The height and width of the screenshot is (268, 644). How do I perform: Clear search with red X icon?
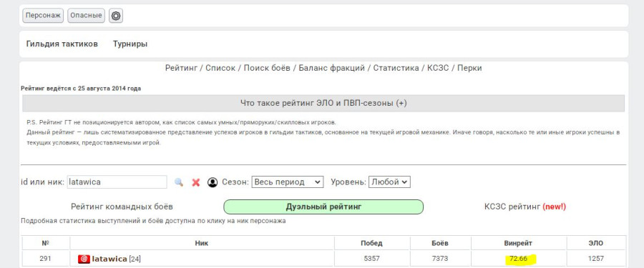[196, 182]
